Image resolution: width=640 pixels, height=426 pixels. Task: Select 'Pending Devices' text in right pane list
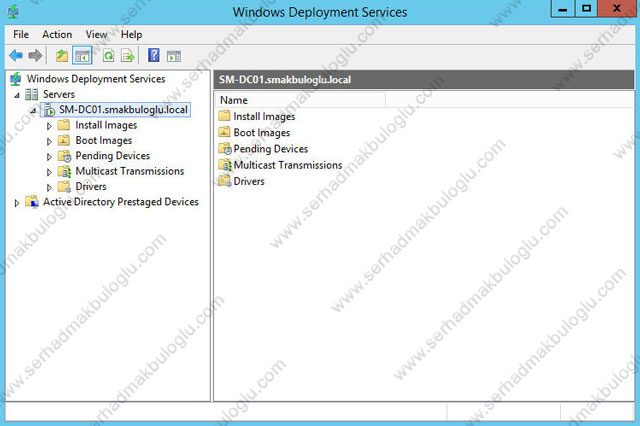click(x=271, y=149)
